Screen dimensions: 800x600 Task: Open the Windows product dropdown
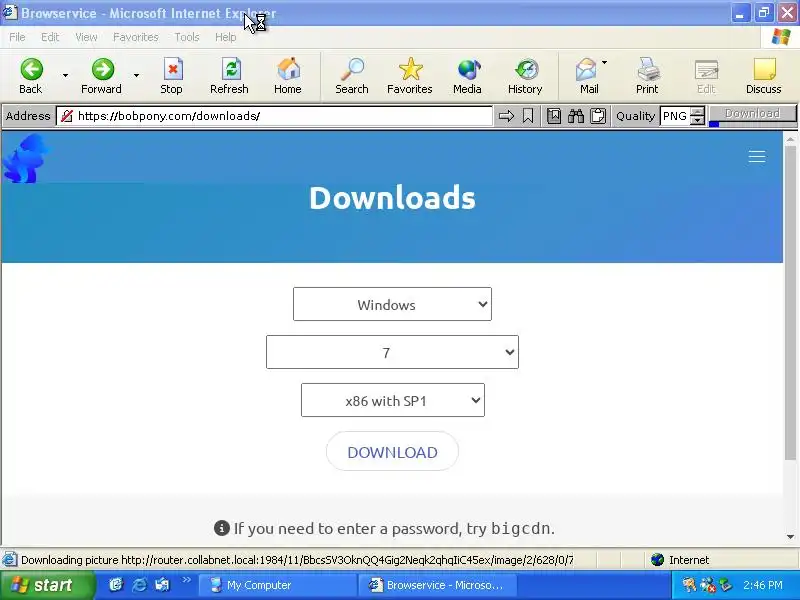392,304
